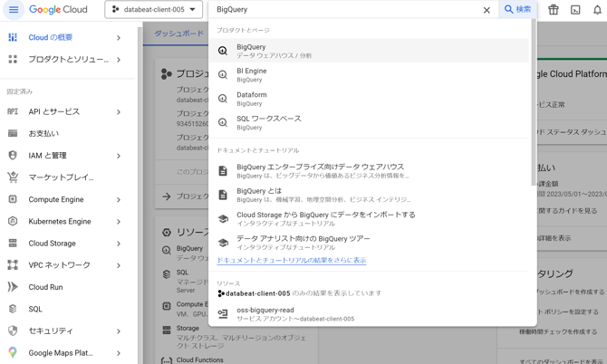The width and height of the screenshot is (607, 364).
Task: Open Cloud Run in the sidebar
Action: coord(45,287)
